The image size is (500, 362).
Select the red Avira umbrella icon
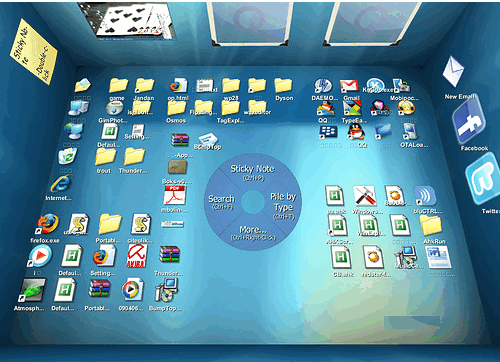click(136, 255)
